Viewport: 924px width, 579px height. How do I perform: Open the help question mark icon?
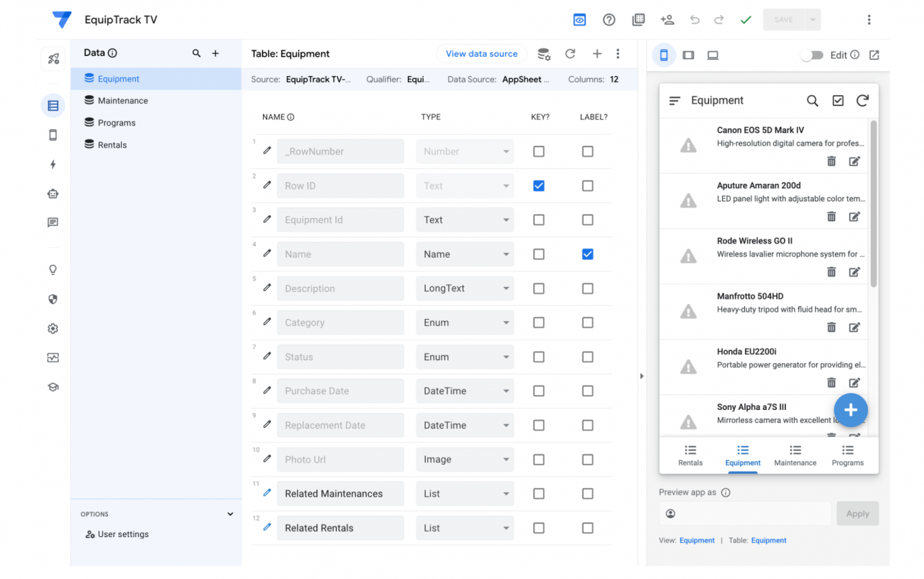pyautogui.click(x=609, y=20)
